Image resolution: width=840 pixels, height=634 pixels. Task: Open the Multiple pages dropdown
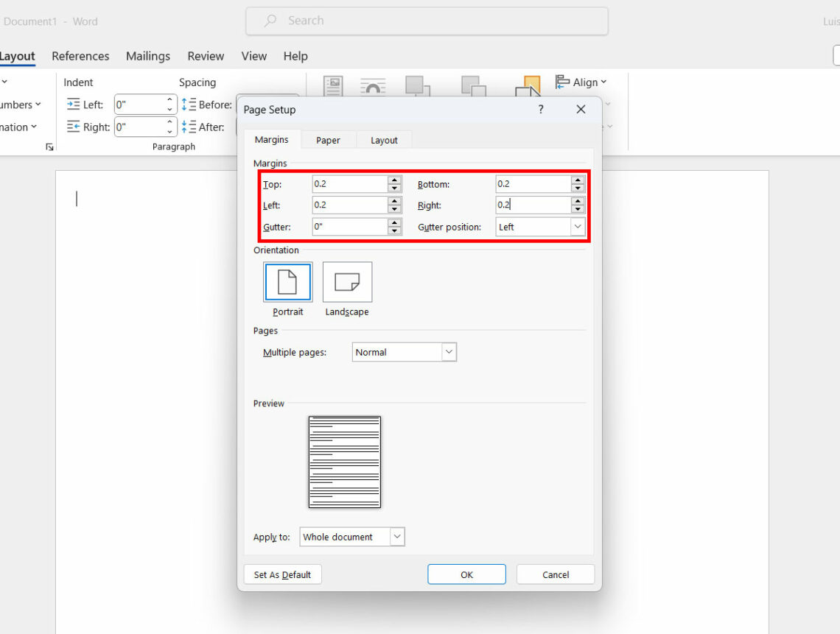tap(449, 352)
